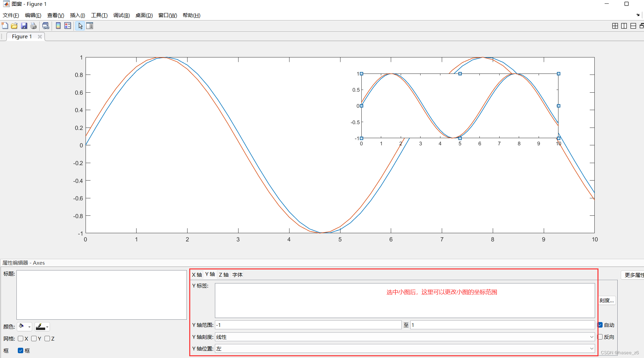Expand the Y 轴刻度 线性 dropdown
The image size is (644, 358).
click(x=405, y=337)
